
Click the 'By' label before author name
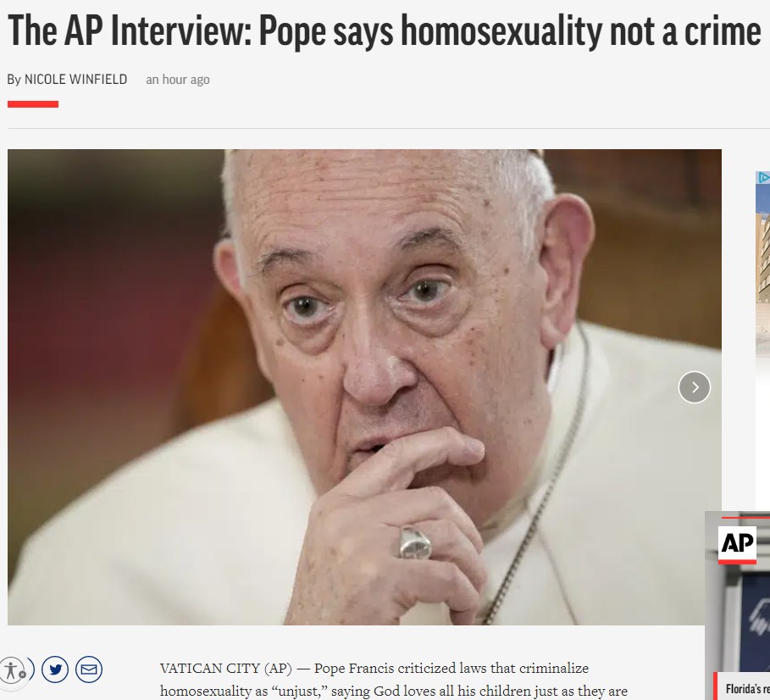click(x=14, y=80)
